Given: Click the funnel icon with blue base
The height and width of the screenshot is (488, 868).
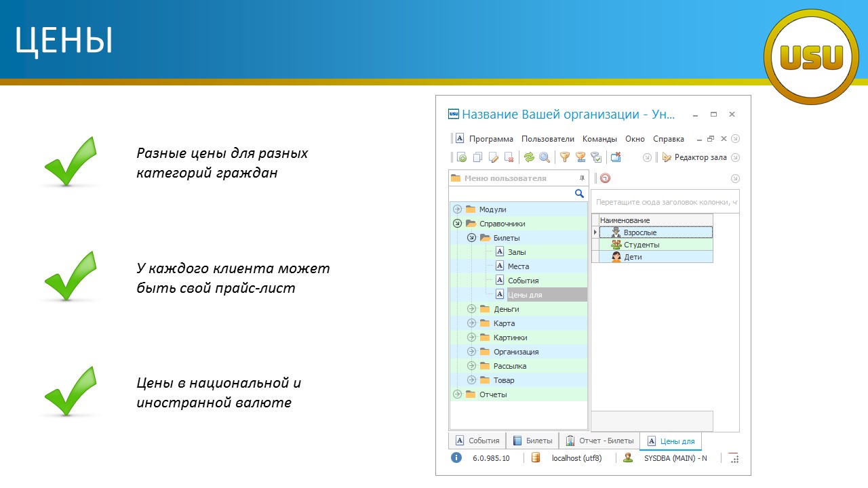Looking at the screenshot, I should click(580, 157).
